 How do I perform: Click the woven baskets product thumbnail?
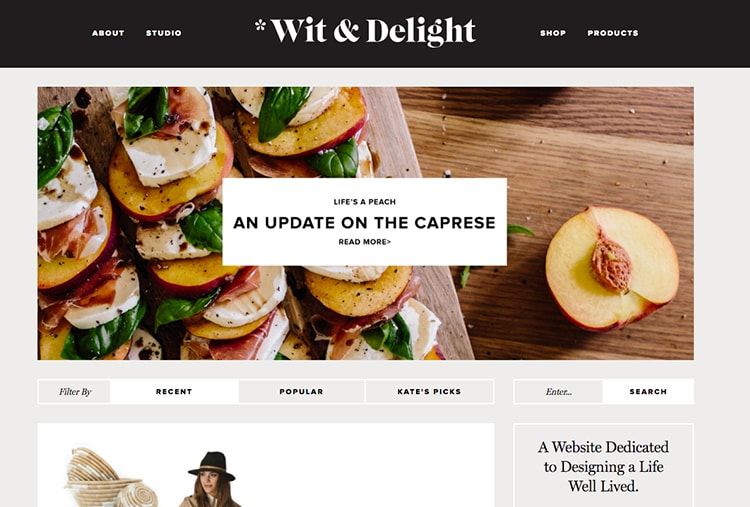113,477
